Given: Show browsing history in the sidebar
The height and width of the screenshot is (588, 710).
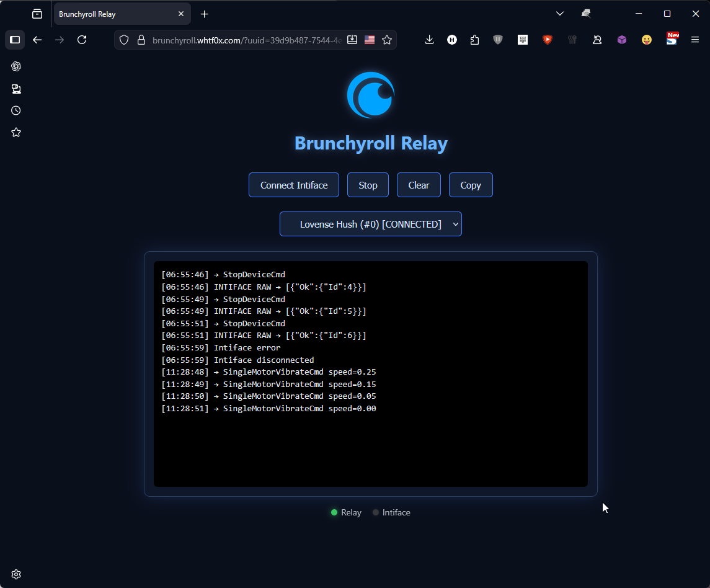Looking at the screenshot, I should (x=16, y=110).
